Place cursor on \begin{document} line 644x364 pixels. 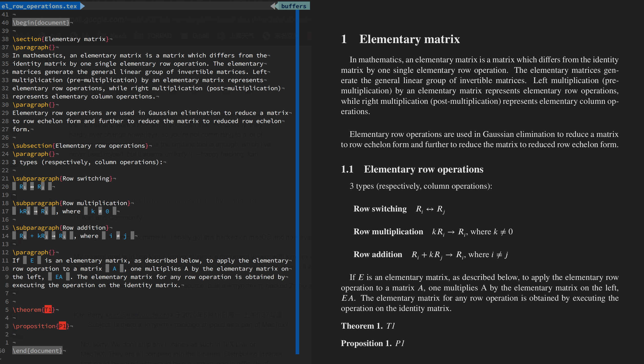point(41,23)
